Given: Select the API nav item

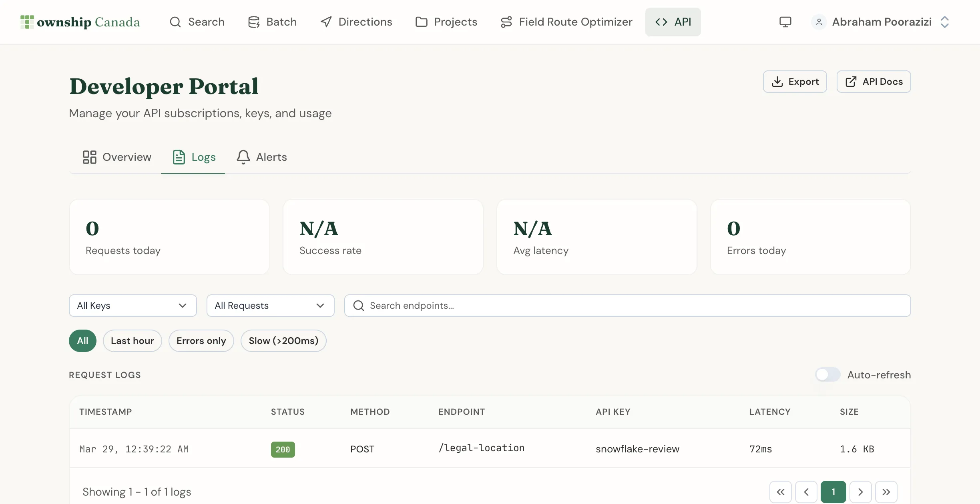Looking at the screenshot, I should (673, 22).
